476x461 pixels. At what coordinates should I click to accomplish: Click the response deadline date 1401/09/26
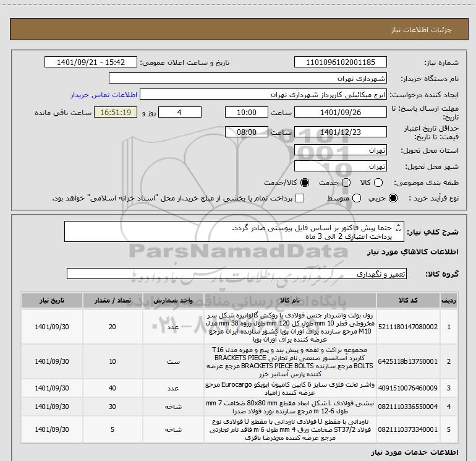pos(340,112)
